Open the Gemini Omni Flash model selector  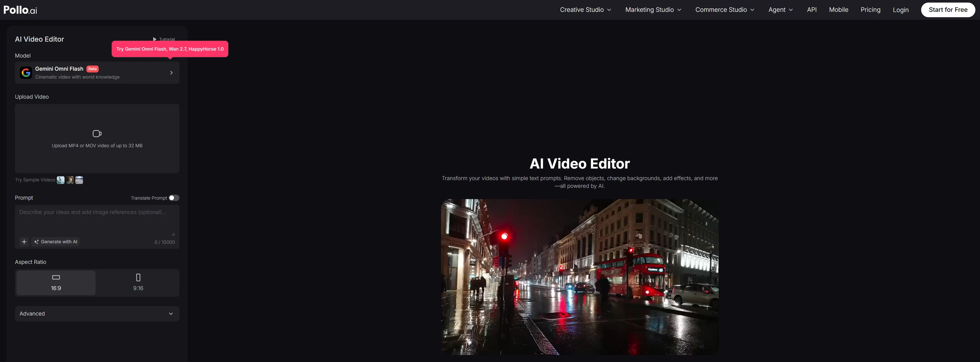[97, 73]
